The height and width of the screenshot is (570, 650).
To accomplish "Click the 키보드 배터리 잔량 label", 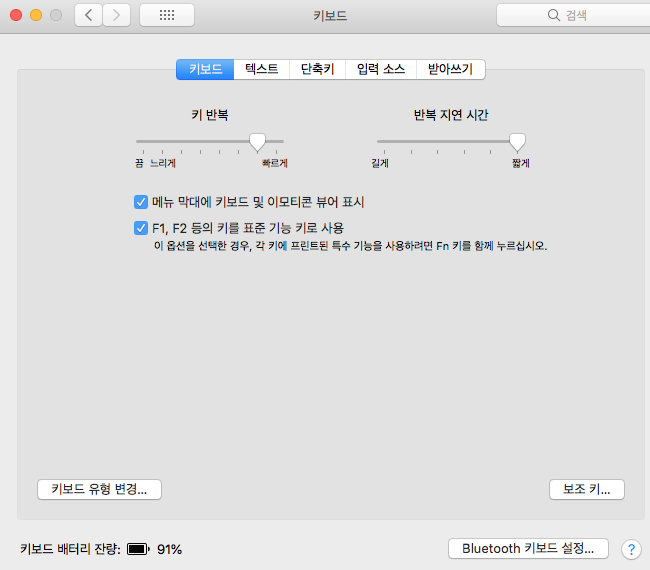I will click(70, 549).
